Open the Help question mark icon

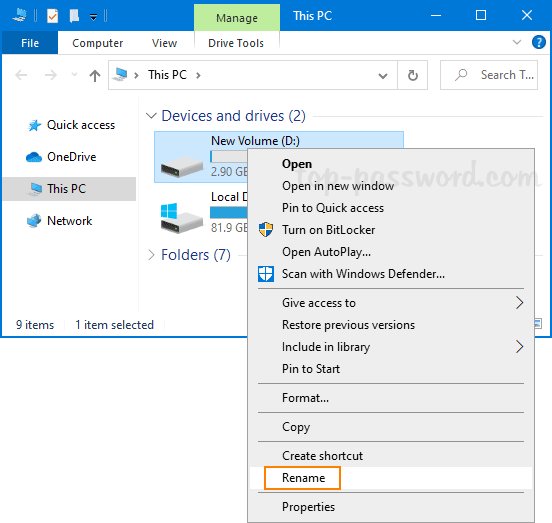tap(539, 42)
